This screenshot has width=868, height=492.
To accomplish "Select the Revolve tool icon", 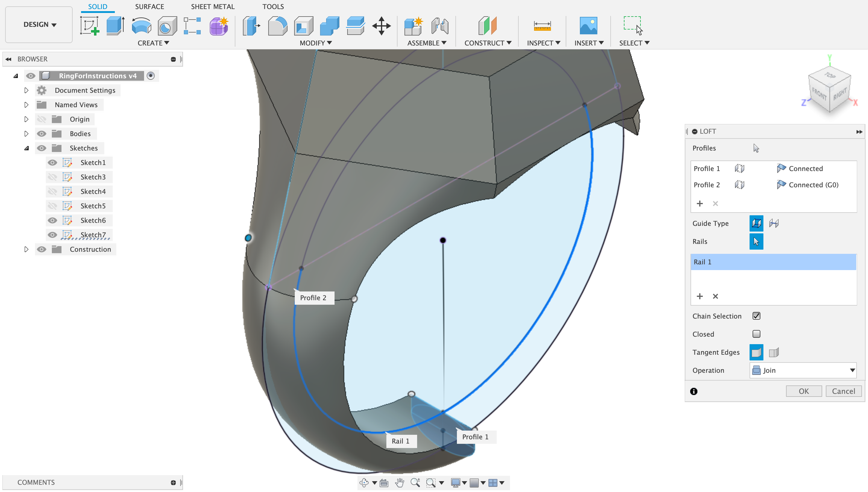I will click(141, 26).
